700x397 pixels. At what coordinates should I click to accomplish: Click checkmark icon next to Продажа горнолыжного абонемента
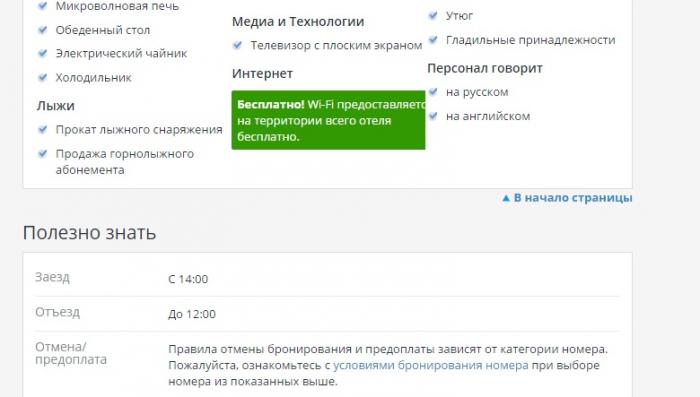pos(42,154)
